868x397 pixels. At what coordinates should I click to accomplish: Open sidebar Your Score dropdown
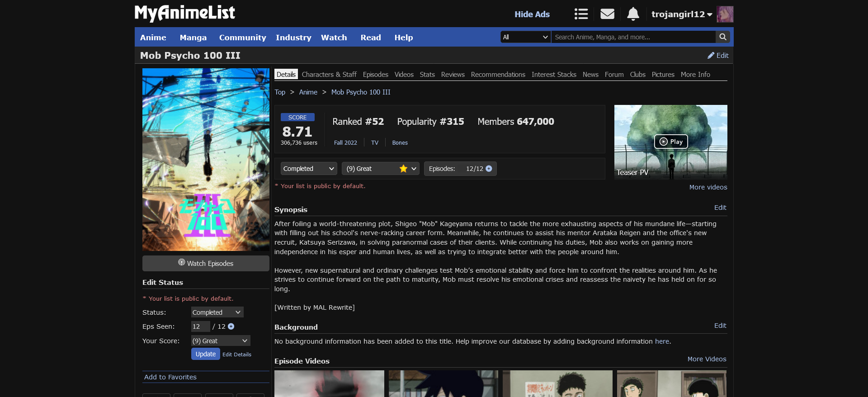click(x=221, y=341)
